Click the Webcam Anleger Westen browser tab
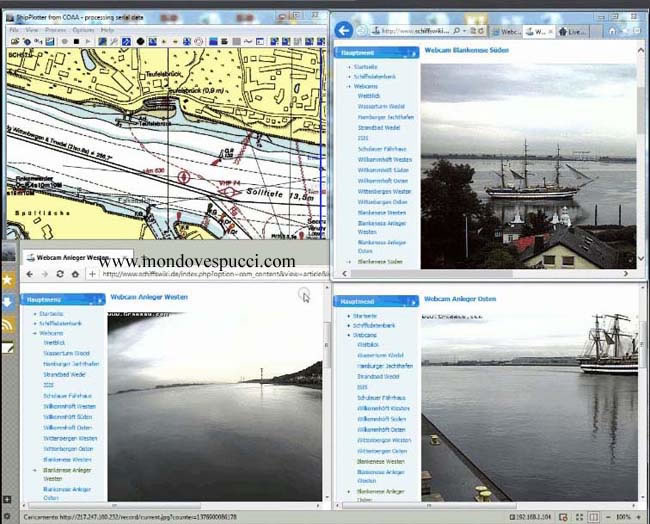650x524 pixels. [78, 257]
